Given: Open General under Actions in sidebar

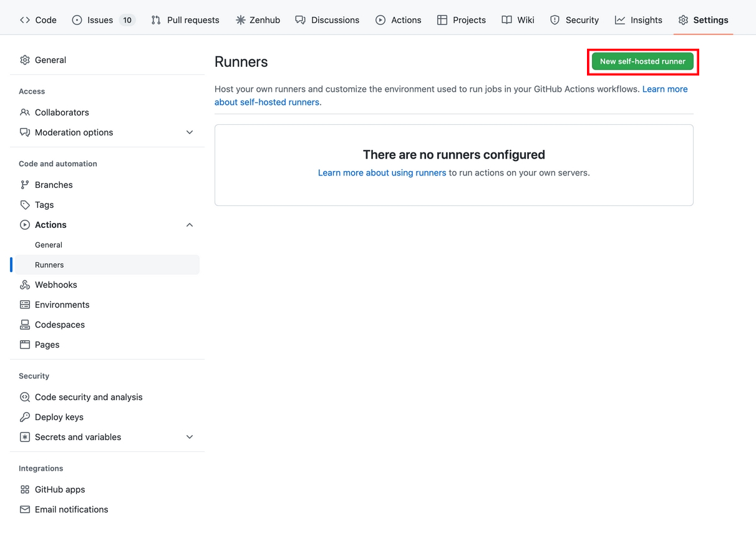Looking at the screenshot, I should tap(49, 245).
